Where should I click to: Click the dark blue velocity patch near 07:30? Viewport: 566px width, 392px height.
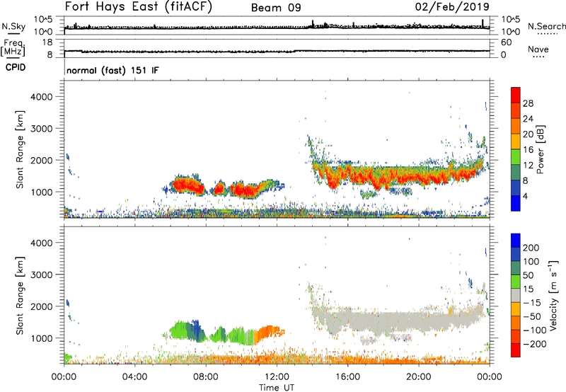point(197,330)
